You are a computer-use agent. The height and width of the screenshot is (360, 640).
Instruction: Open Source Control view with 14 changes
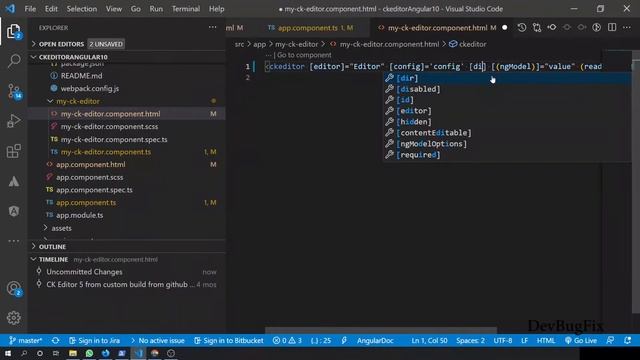[x=14, y=91]
